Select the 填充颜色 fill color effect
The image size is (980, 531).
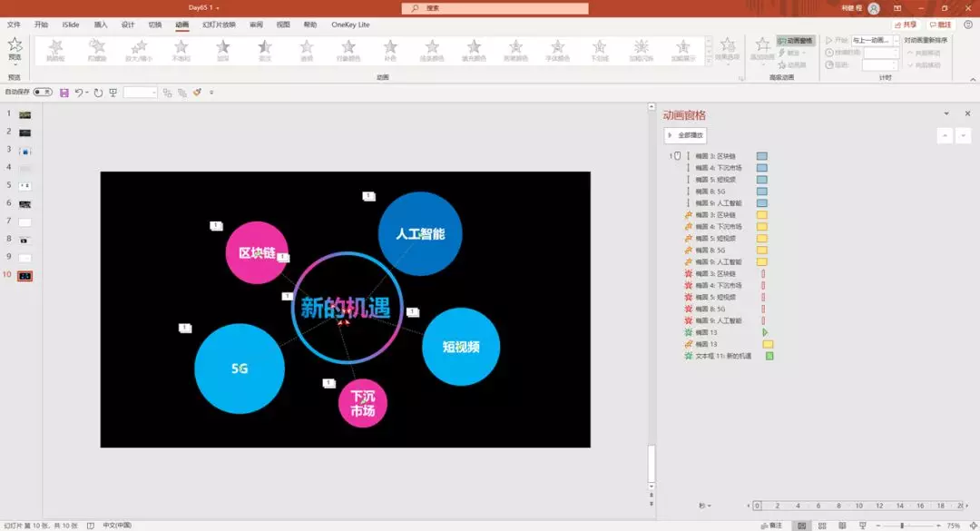click(x=474, y=50)
